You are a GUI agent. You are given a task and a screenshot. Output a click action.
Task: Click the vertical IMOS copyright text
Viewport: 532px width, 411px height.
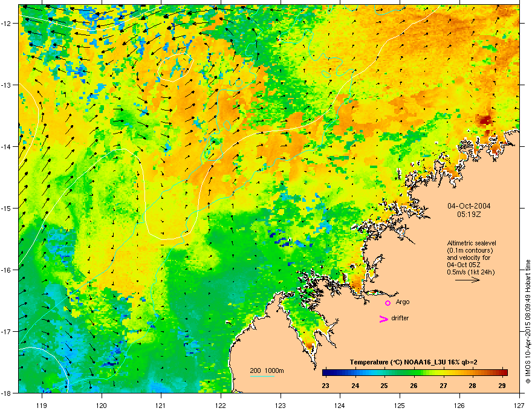coord(528,321)
